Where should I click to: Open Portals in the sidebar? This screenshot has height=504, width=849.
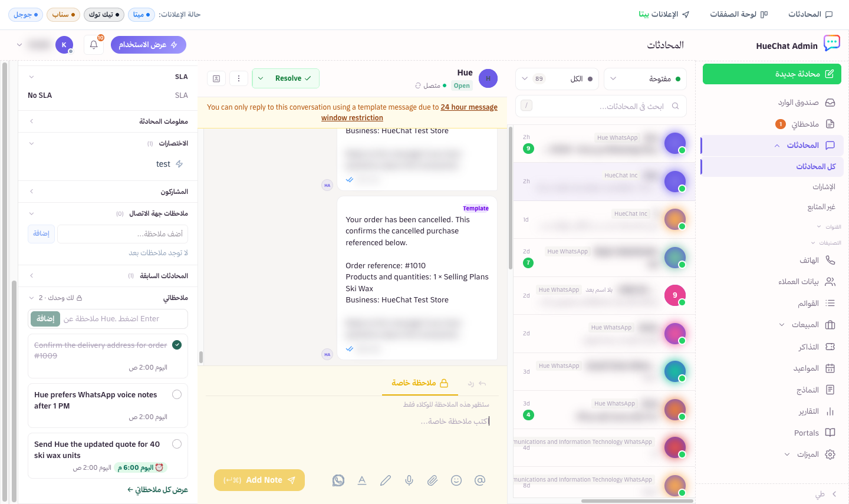772,433
